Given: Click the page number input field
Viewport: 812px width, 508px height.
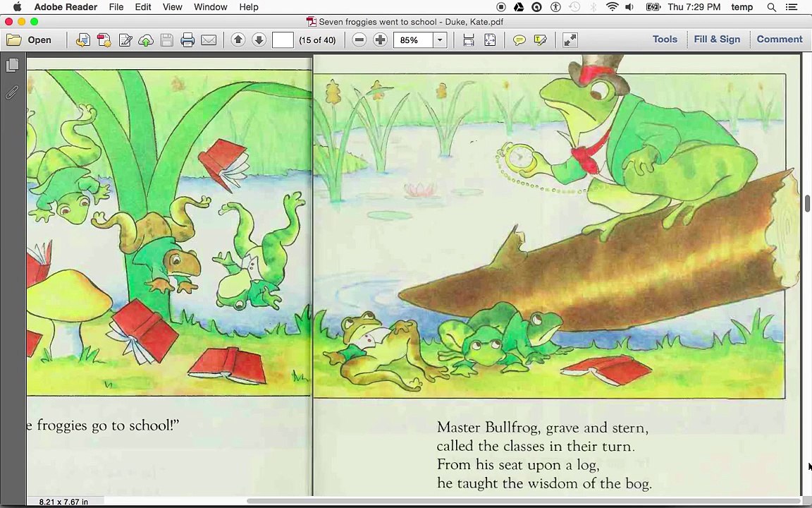Looking at the screenshot, I should pyautogui.click(x=283, y=40).
